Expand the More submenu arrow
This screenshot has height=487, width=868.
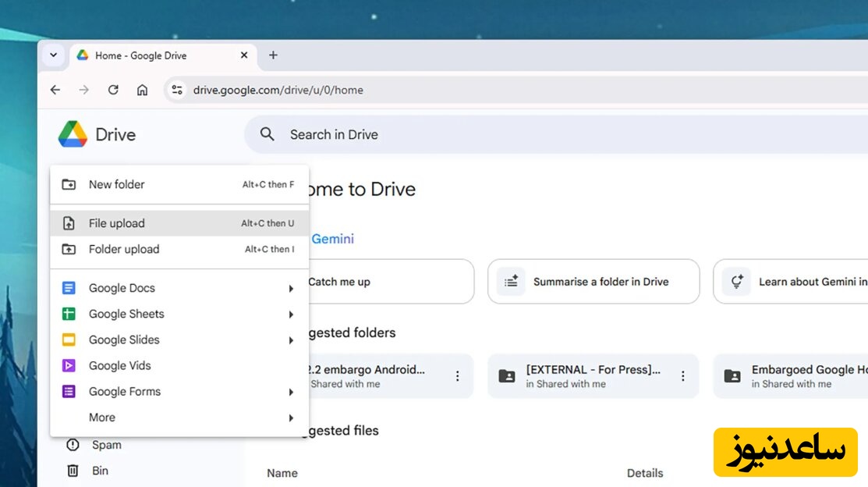291,418
